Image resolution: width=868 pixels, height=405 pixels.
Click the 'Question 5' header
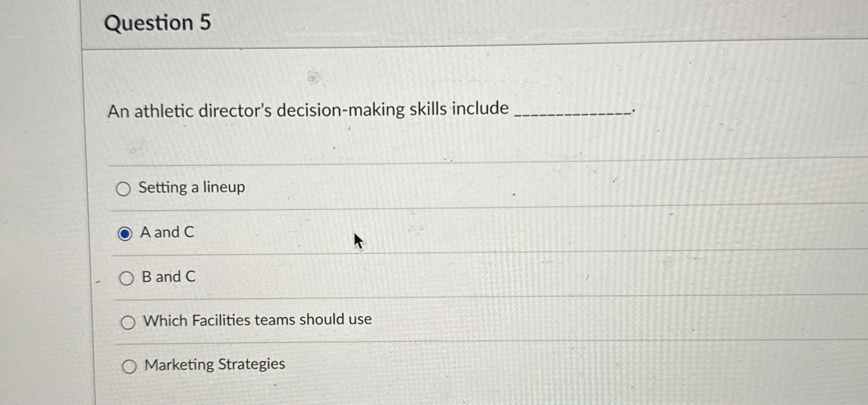tap(157, 22)
